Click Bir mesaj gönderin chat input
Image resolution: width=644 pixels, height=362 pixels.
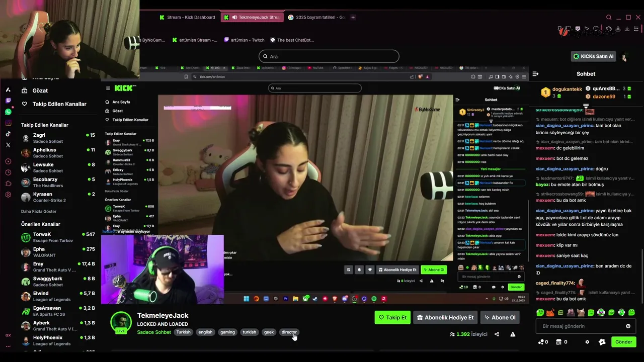click(x=586, y=326)
